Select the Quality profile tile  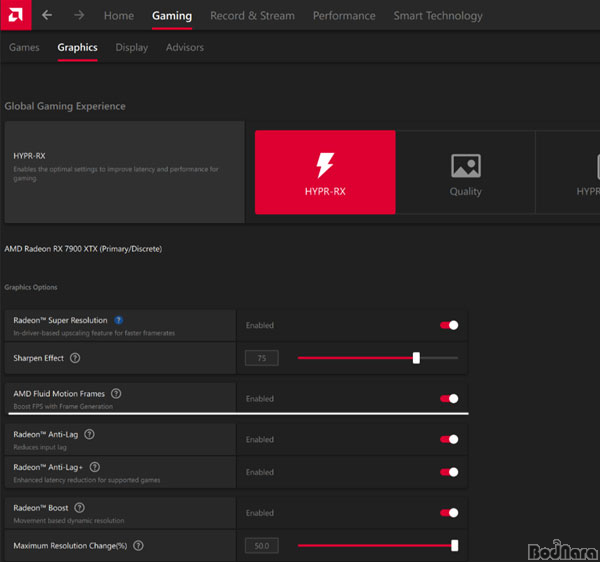[x=465, y=172]
